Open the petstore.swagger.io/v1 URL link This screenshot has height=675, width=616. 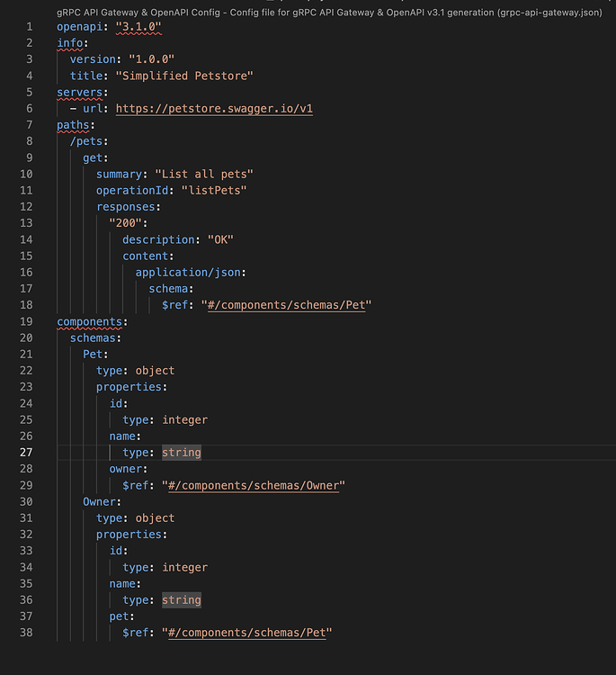[214, 109]
